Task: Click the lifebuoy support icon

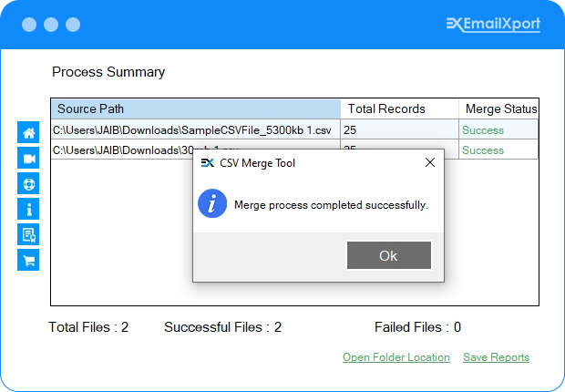Action: pos(28,183)
